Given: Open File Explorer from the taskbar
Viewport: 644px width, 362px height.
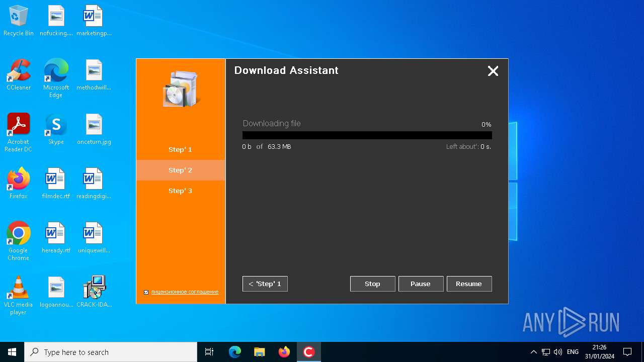Looking at the screenshot, I should pos(260,352).
